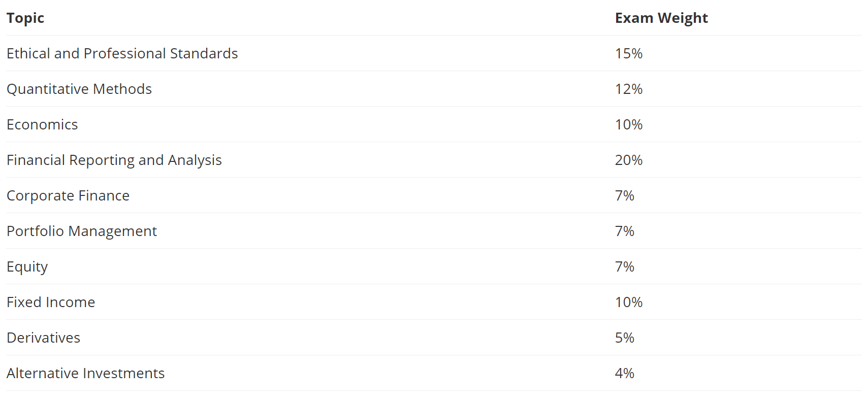The image size is (868, 401).
Task: Select the Ethical and Professional Standards topic
Action: 122,54
